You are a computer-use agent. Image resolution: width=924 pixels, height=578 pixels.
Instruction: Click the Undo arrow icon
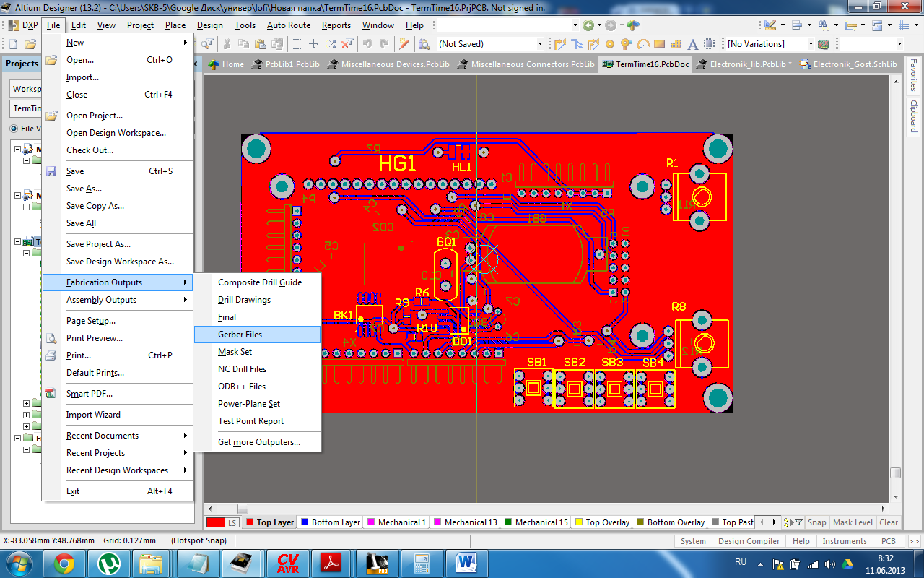(x=367, y=44)
